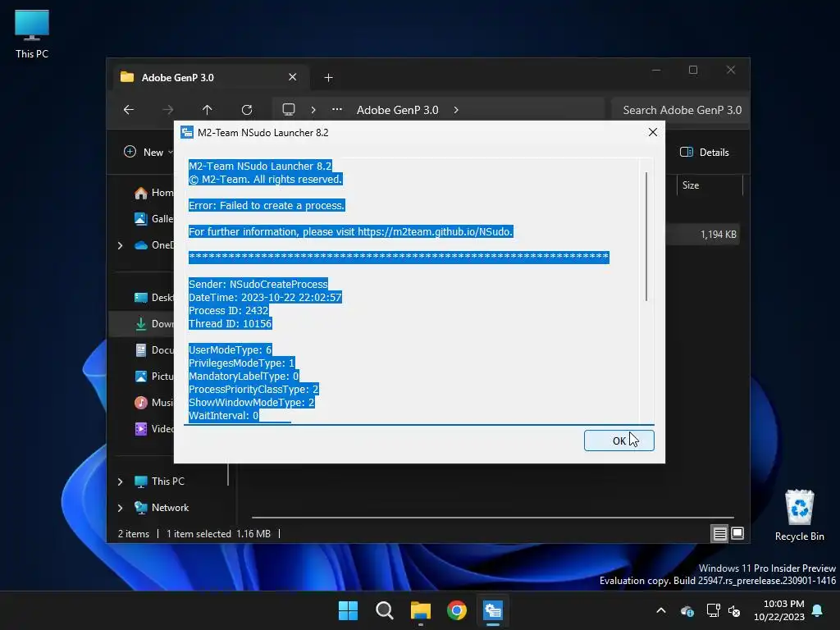This screenshot has width=840, height=630.
Task: Go back in File Explorer
Action: pos(129,110)
